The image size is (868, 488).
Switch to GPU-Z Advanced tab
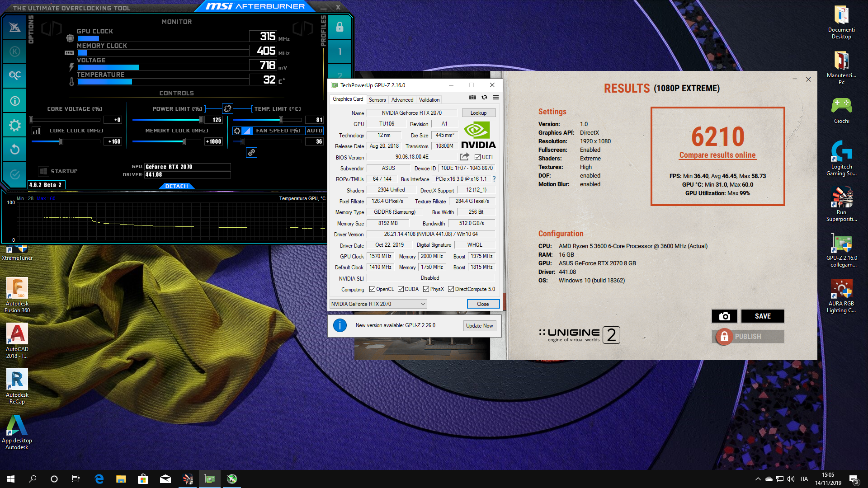tap(402, 100)
